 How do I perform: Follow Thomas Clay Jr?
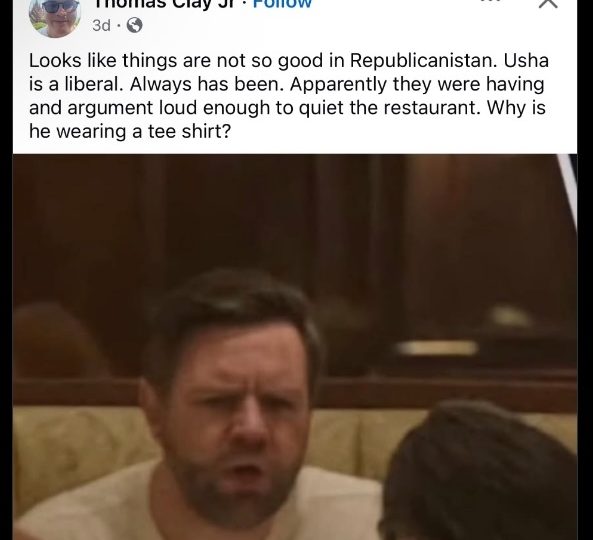point(282,3)
